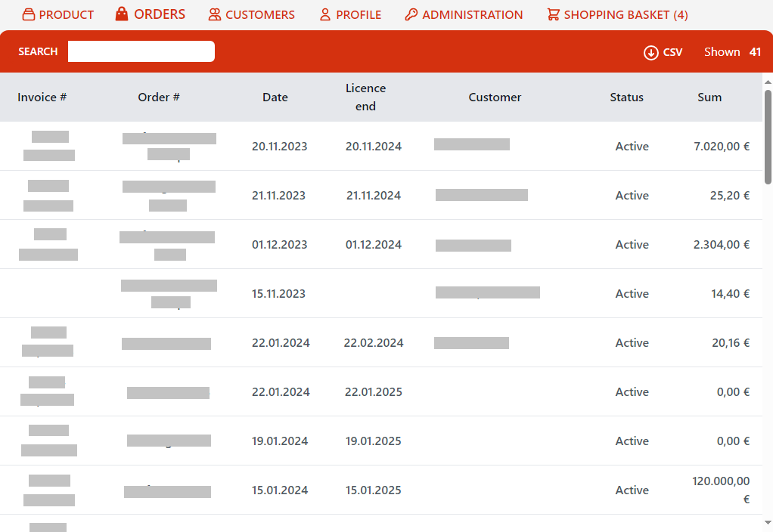The height and width of the screenshot is (532, 773).
Task: Sort by Licence end column header
Action: 366,97
